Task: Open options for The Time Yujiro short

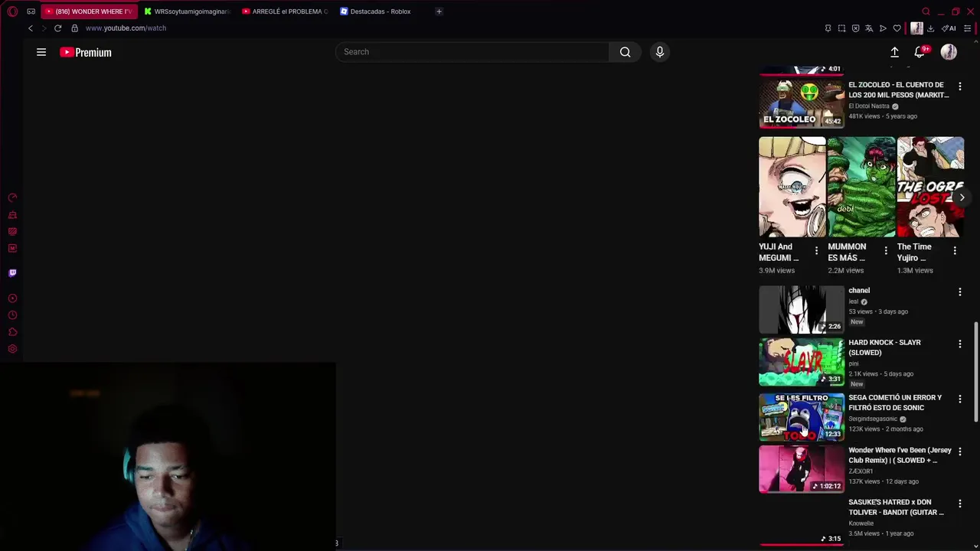Action: coord(955,251)
